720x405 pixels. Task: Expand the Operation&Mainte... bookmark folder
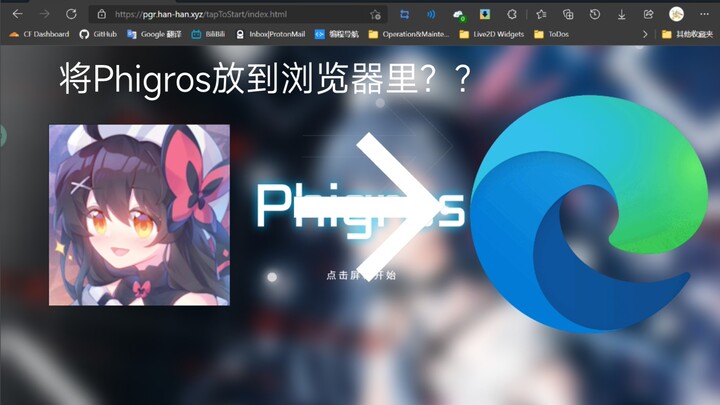(x=409, y=34)
